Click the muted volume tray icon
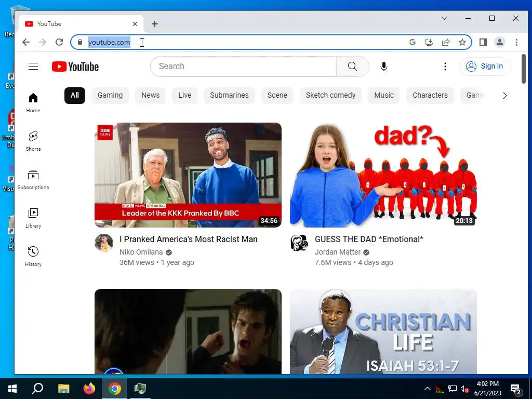Screen dimensions: 532x399 (x=464, y=389)
